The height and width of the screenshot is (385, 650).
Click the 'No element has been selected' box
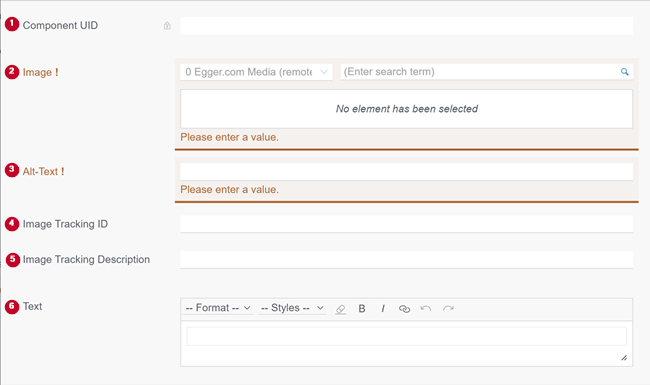406,109
